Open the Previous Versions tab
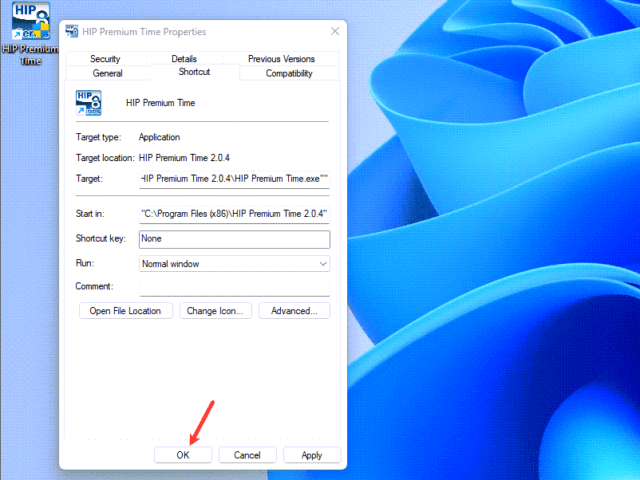Image resolution: width=640 pixels, height=480 pixels. point(281,59)
